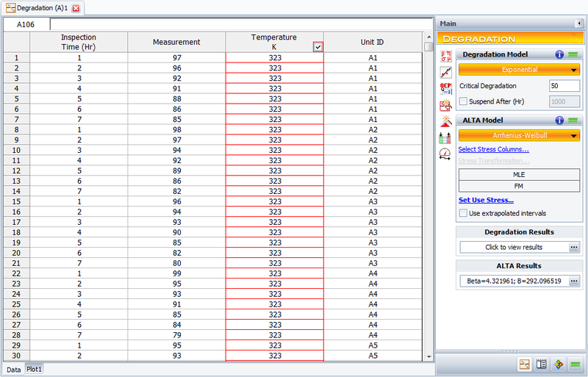Open the QCP Quick Calculation Pad
588x377 pixels.
pyautogui.click(x=445, y=88)
